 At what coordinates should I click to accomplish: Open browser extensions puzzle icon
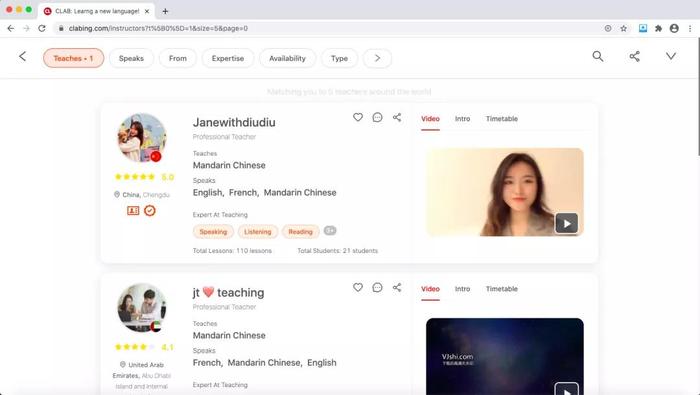[x=658, y=28]
